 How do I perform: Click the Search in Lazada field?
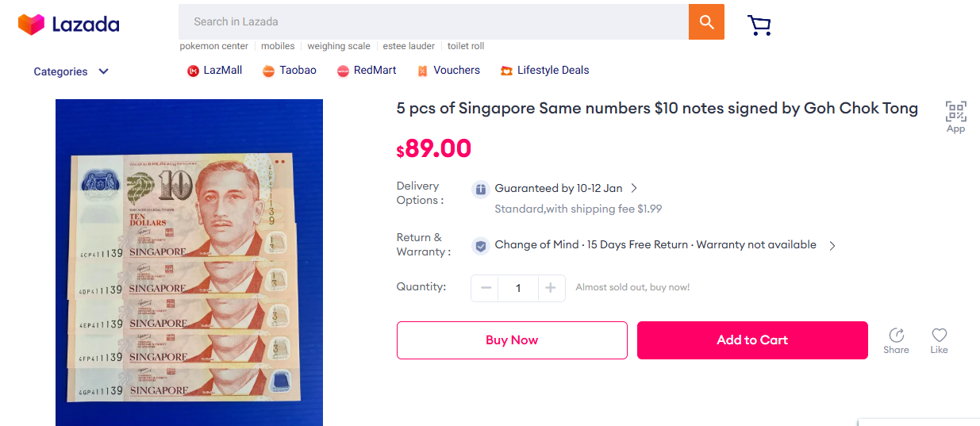pos(432,21)
